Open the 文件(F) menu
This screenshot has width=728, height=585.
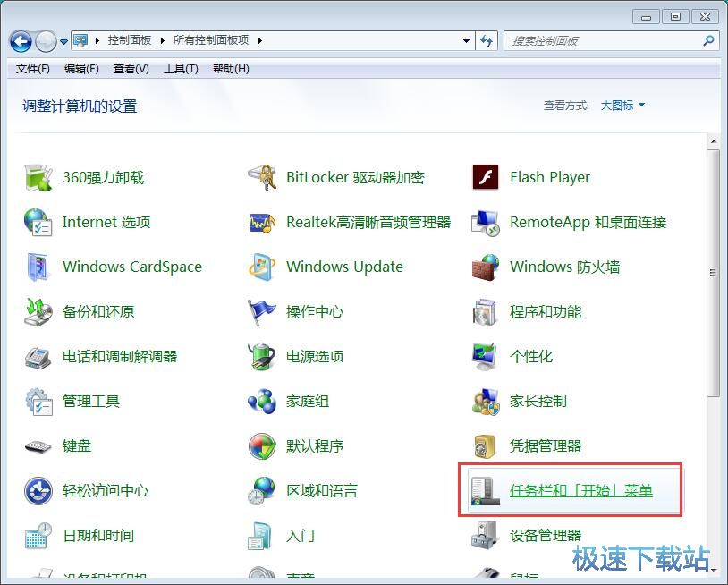(x=33, y=69)
